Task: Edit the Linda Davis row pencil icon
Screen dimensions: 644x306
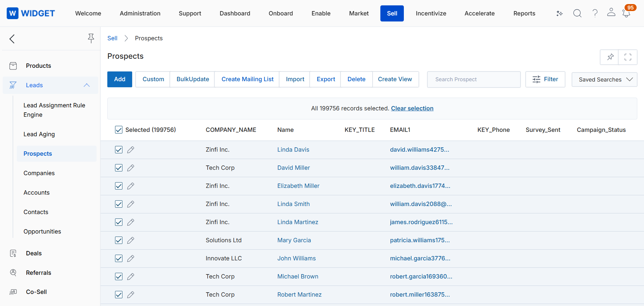Action: coord(131,150)
